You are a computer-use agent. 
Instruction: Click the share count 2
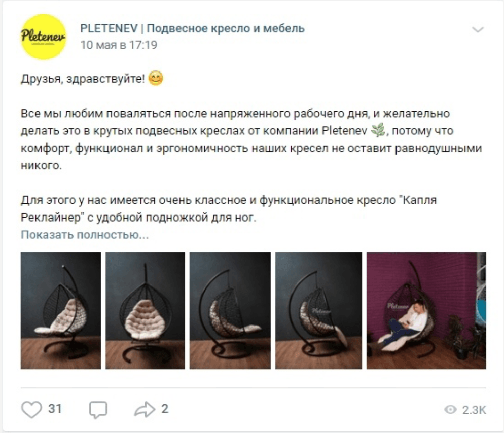pos(165,409)
